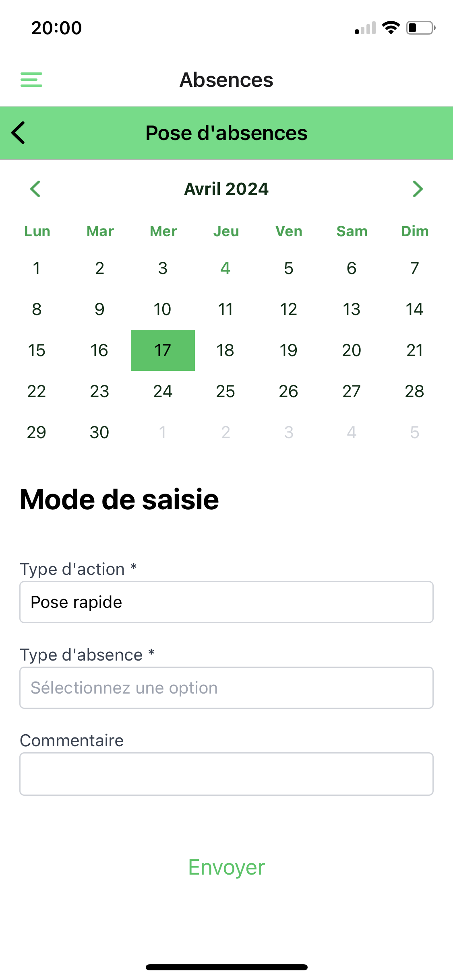Choose April 21 in the Dim column
The image size is (453, 980).
click(415, 350)
